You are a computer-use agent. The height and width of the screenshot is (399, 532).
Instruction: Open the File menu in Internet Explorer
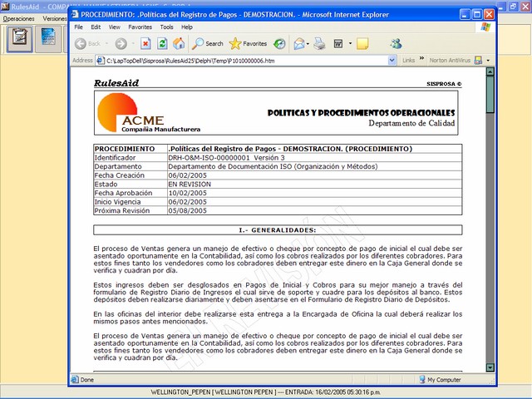(x=78, y=27)
